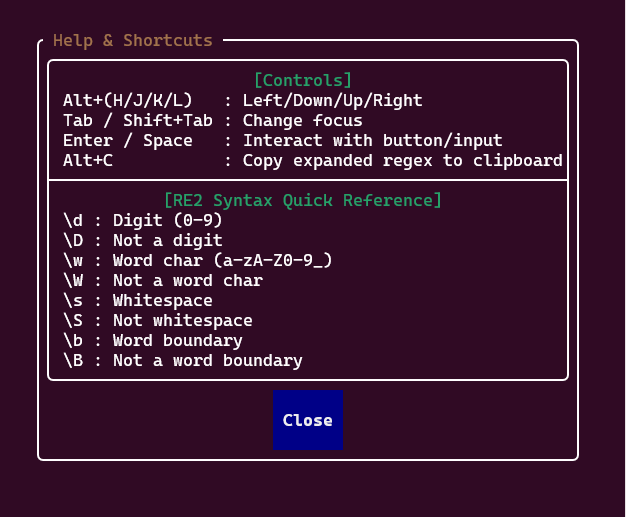The width and height of the screenshot is (626, 518).
Task: Click the Tab / Shift+Tab shortcut entry
Action: [x=213, y=121]
